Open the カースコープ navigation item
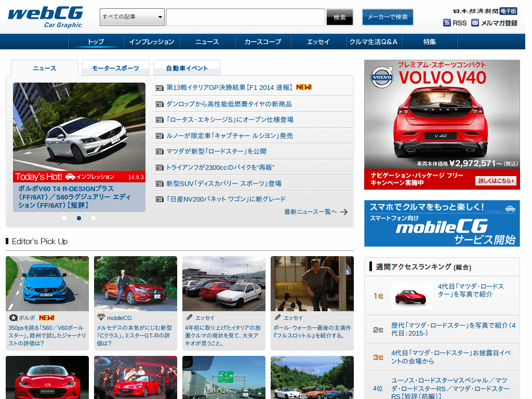This screenshot has height=399, width=532. (262, 42)
